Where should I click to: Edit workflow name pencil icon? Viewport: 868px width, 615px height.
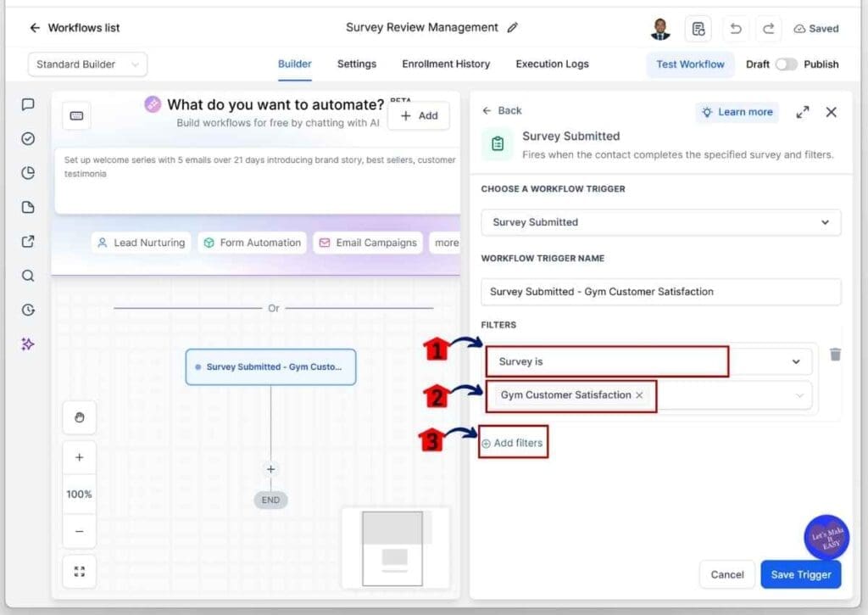tap(513, 27)
